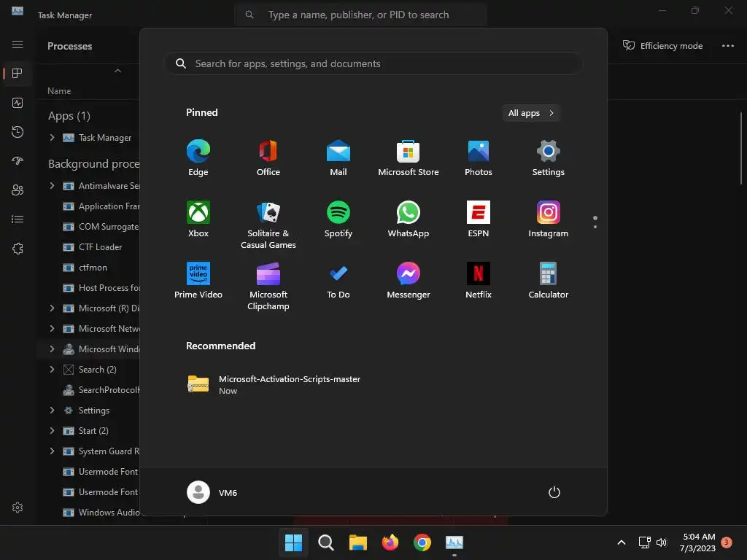The width and height of the screenshot is (747, 560).
Task: Open recommended Microsoft-Activation-Scripts-master file
Action: point(274,384)
